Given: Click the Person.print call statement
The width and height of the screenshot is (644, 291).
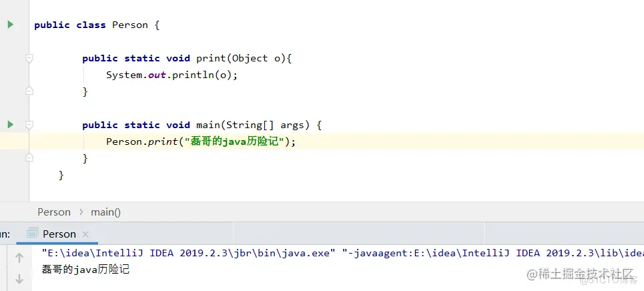Looking at the screenshot, I should coord(201,141).
